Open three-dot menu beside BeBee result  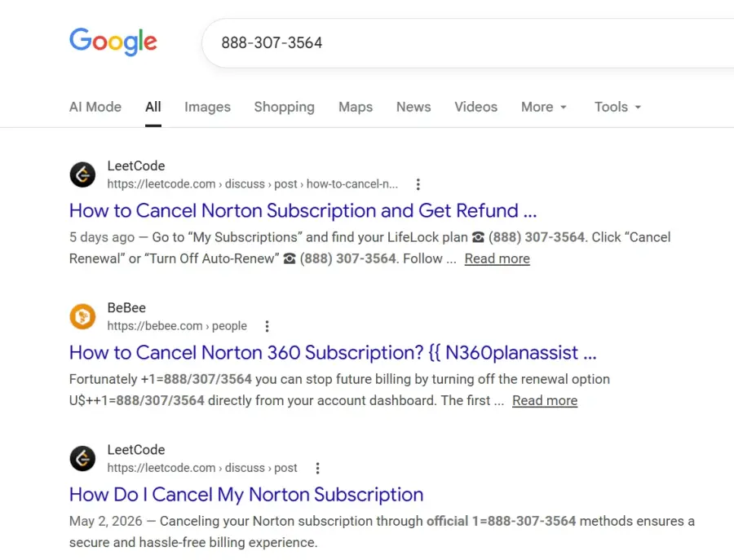(267, 326)
